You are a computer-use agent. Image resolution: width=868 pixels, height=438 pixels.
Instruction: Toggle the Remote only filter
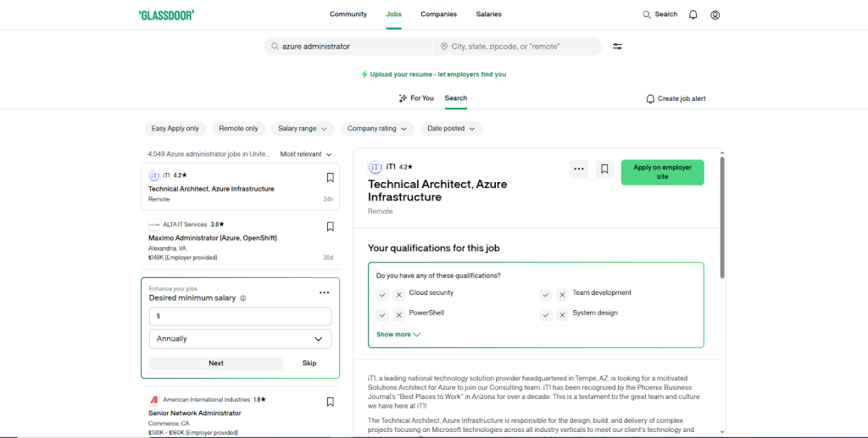click(x=238, y=128)
